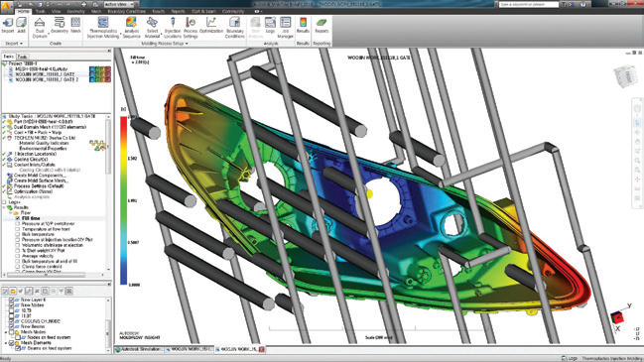Click the red top of the color legend
Viewport: 644px width, 362px height.
[124, 122]
